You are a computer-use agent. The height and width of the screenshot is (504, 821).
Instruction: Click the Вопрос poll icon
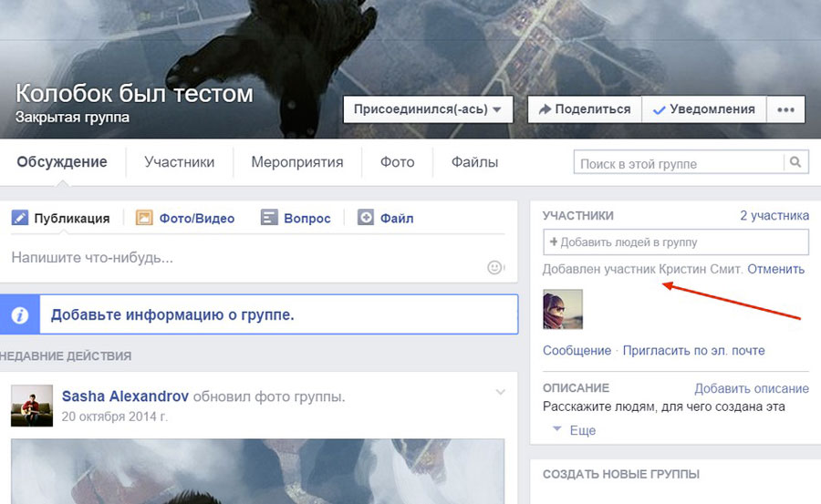[x=269, y=217]
